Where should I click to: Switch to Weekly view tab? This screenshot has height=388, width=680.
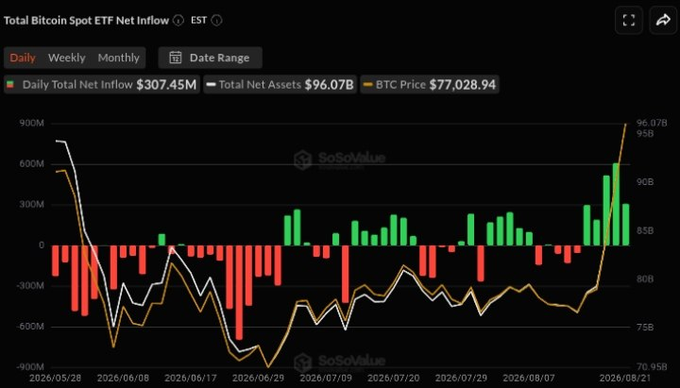pos(67,58)
